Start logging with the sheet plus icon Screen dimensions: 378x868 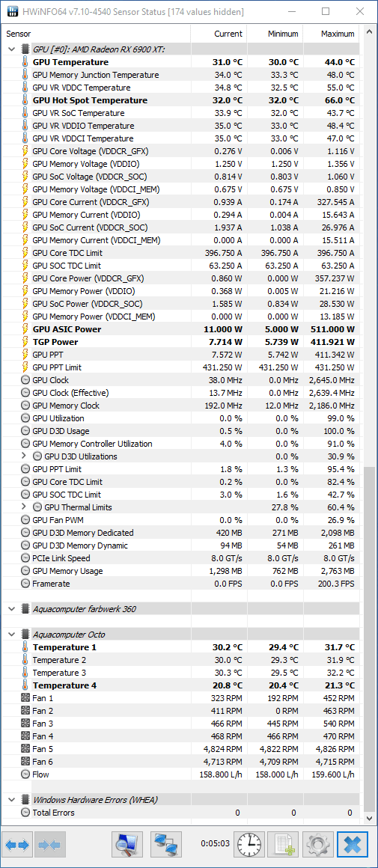click(x=284, y=845)
